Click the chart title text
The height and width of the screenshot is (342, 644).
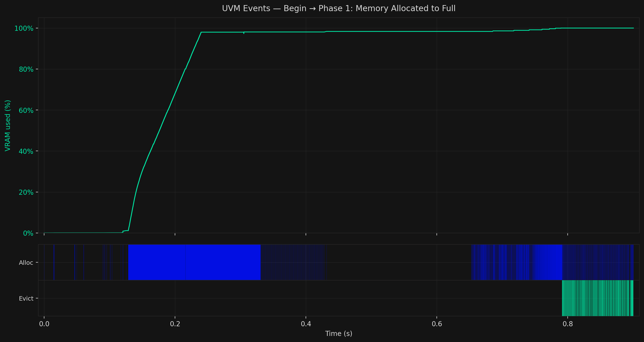339,8
